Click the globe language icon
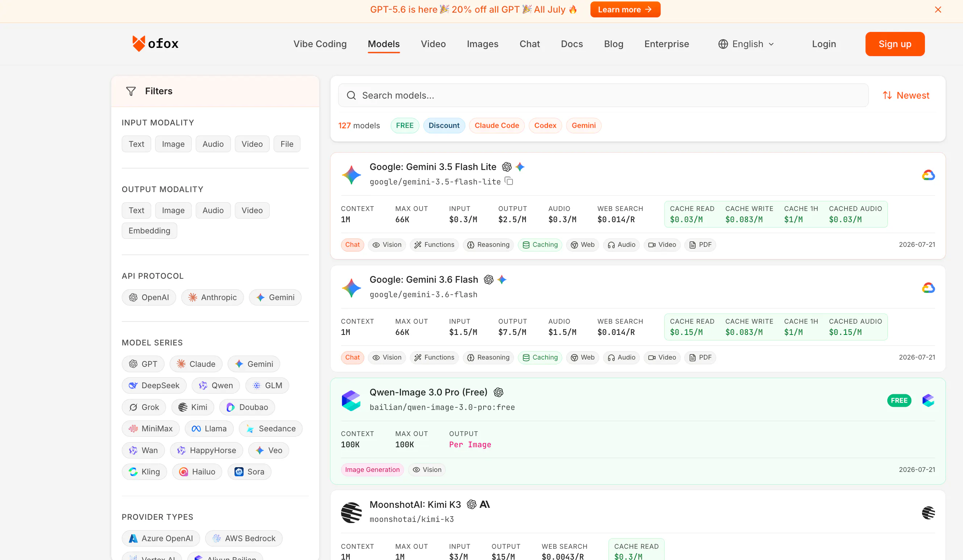The image size is (963, 560). click(723, 44)
